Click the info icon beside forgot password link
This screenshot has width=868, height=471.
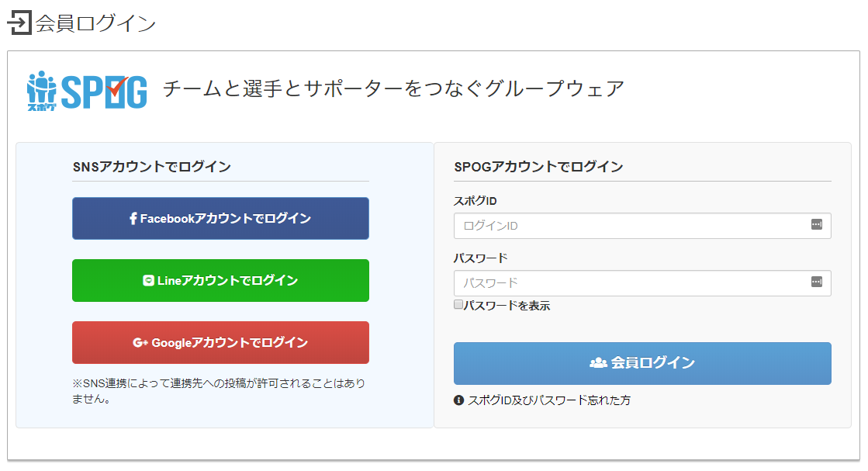tap(458, 400)
